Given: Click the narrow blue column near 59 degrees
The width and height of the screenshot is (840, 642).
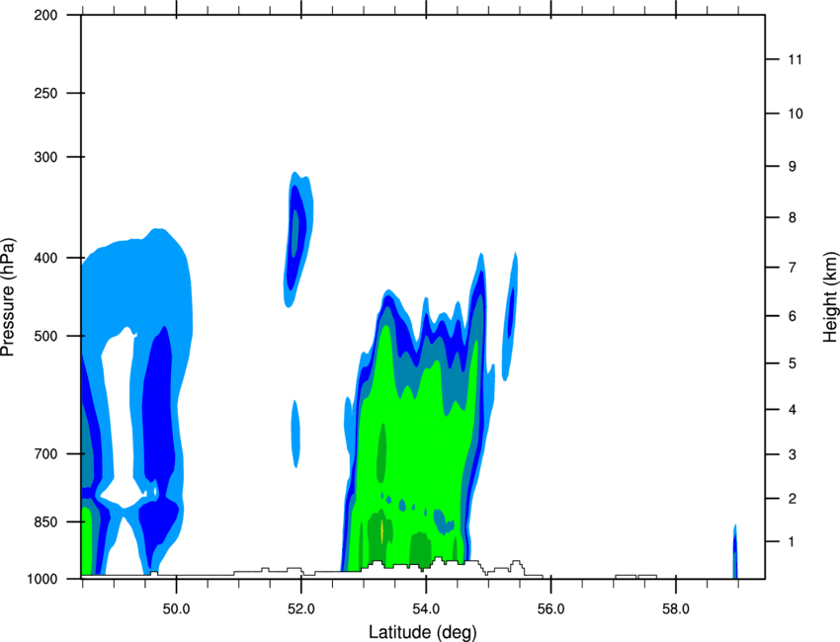Looking at the screenshot, I should (735, 552).
